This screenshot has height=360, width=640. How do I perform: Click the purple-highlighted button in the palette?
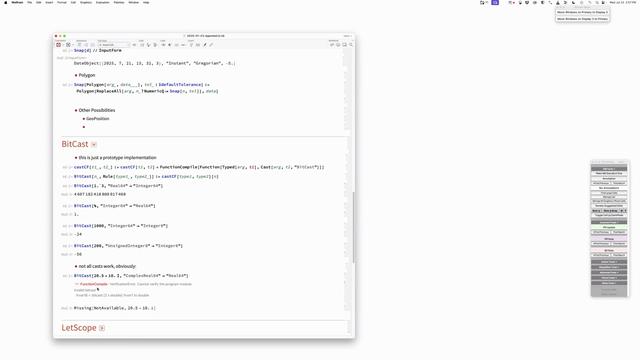(x=609, y=239)
